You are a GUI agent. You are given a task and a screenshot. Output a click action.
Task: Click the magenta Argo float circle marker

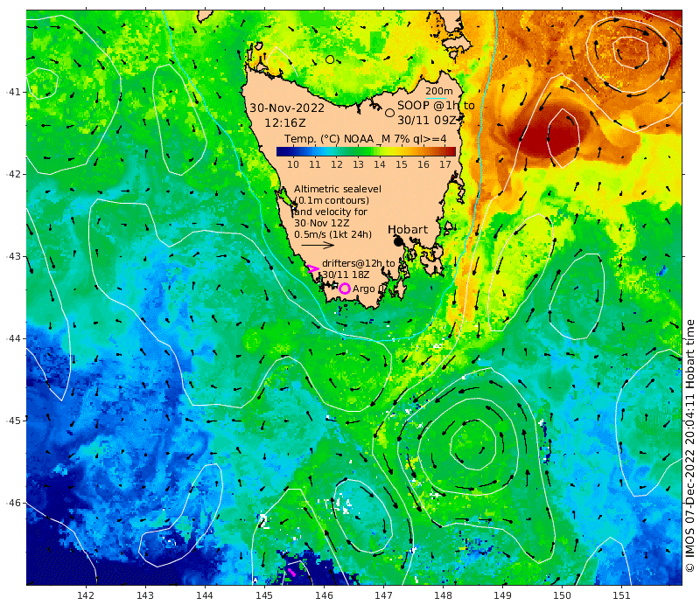coord(344,289)
